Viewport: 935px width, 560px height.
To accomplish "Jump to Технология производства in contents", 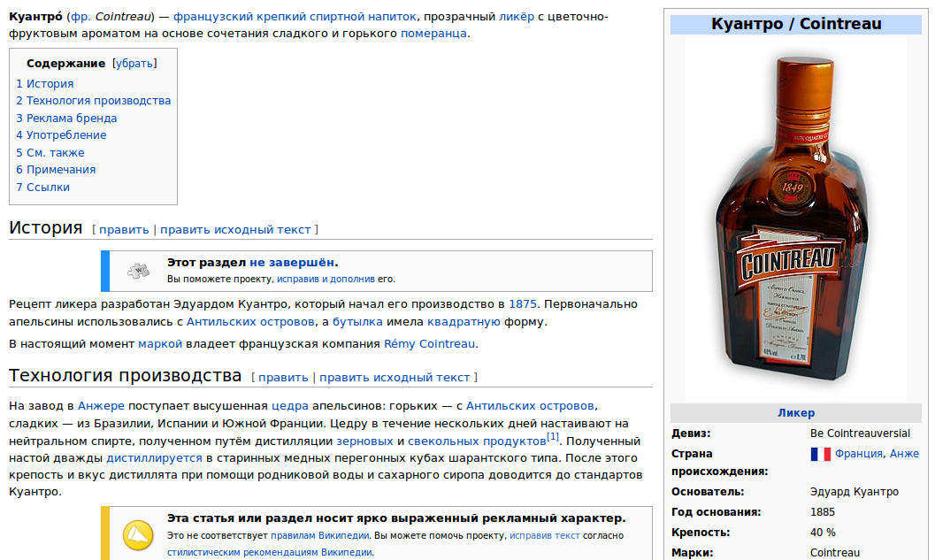I will 93,101.
